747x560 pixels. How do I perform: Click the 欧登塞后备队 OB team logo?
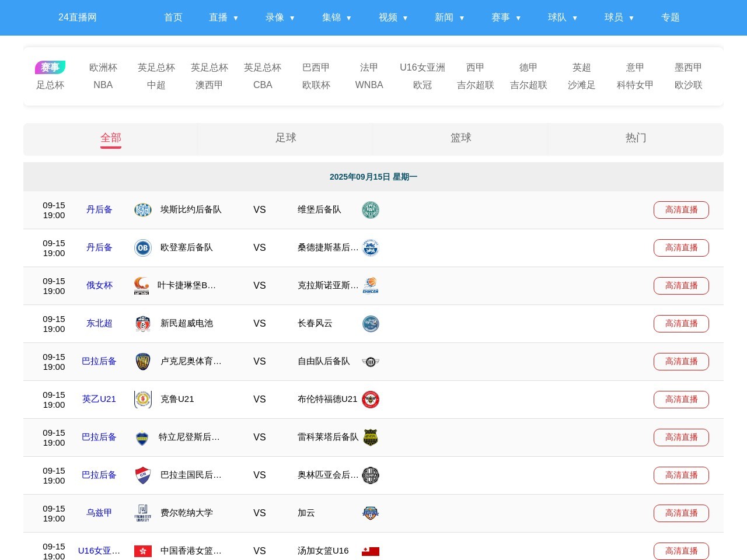pos(143,248)
